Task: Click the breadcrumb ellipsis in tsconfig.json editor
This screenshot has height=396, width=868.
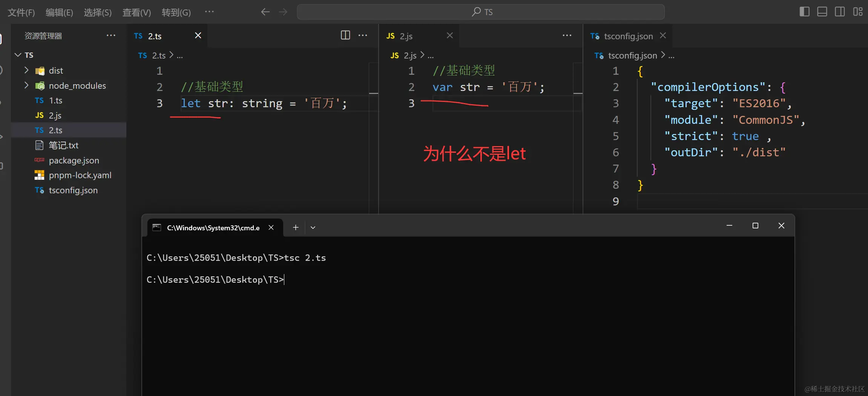Action: pyautogui.click(x=671, y=55)
